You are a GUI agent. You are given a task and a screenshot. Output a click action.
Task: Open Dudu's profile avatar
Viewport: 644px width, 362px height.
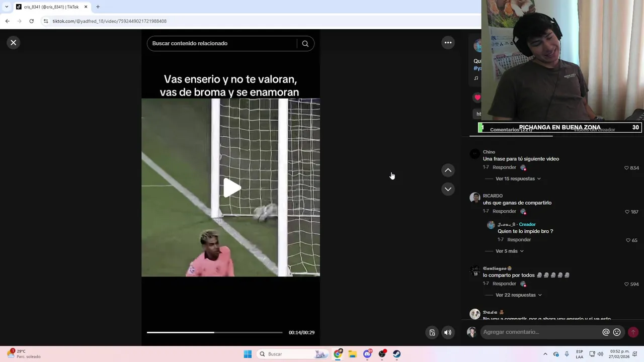[x=475, y=314]
